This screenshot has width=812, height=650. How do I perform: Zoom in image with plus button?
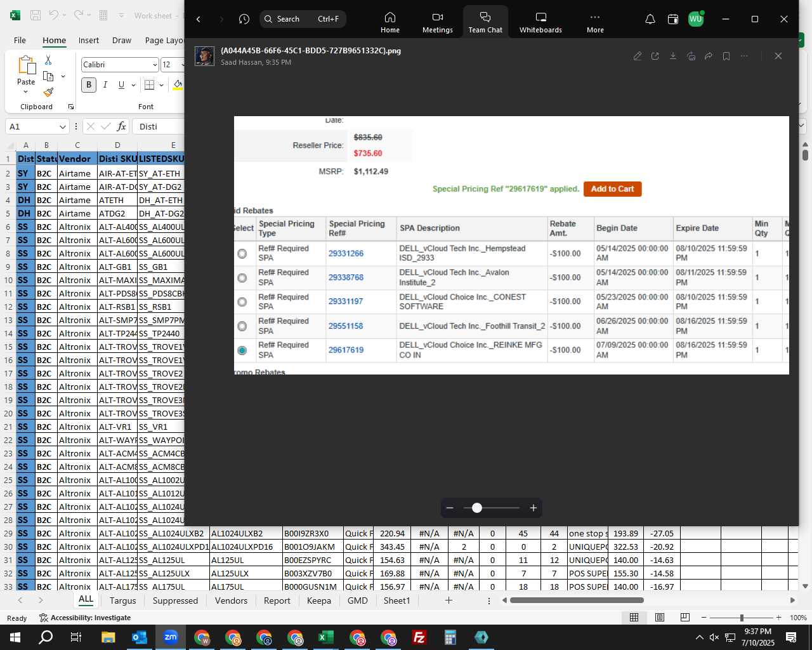(534, 508)
